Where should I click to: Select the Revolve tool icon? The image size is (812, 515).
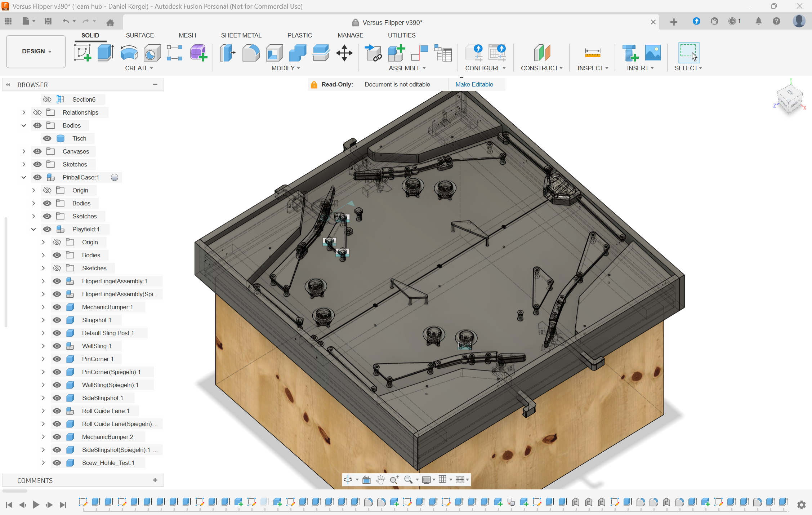point(129,53)
